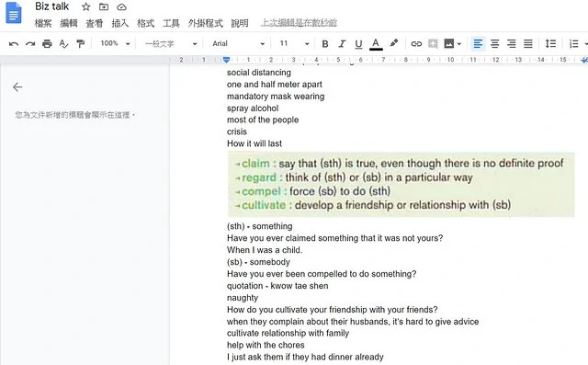Screen dimensions: 588x365
Task: Select the paint format tool
Action: coord(80,44)
